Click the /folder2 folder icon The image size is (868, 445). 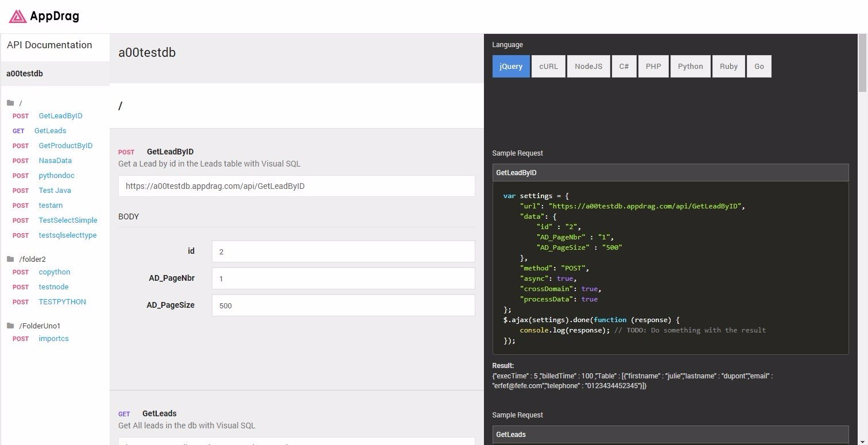pyautogui.click(x=10, y=260)
